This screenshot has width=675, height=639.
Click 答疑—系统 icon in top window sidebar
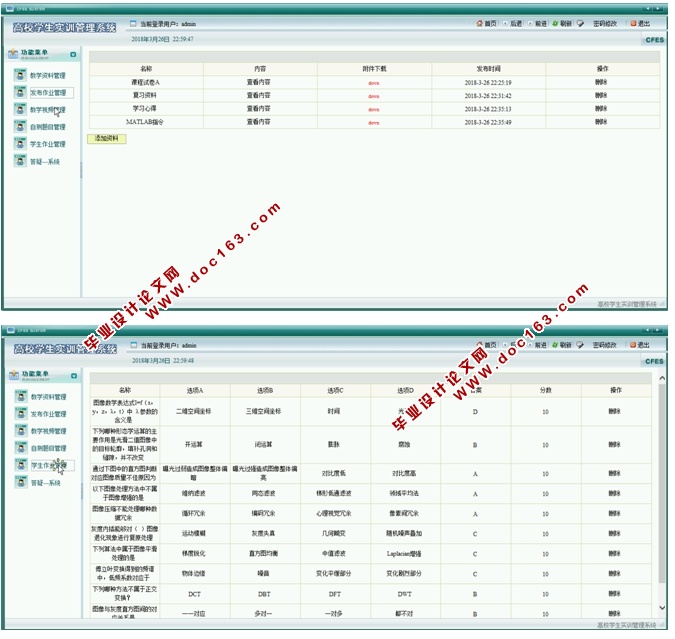point(20,161)
